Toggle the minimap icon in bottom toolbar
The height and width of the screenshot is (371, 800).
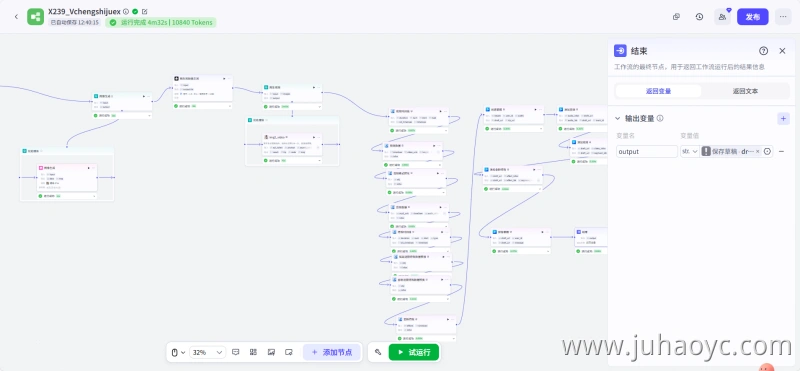click(x=271, y=352)
